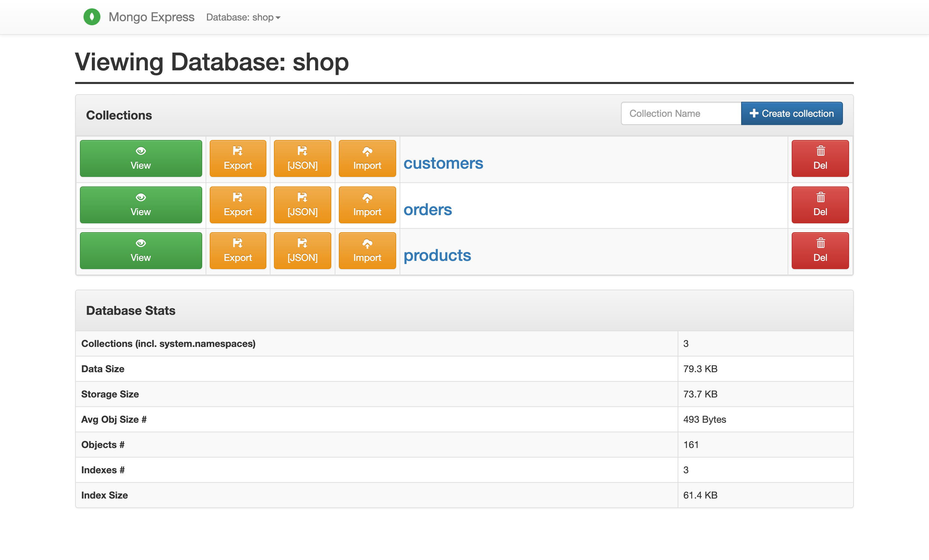Click the Create collection button
The width and height of the screenshot is (929, 560).
click(x=792, y=113)
